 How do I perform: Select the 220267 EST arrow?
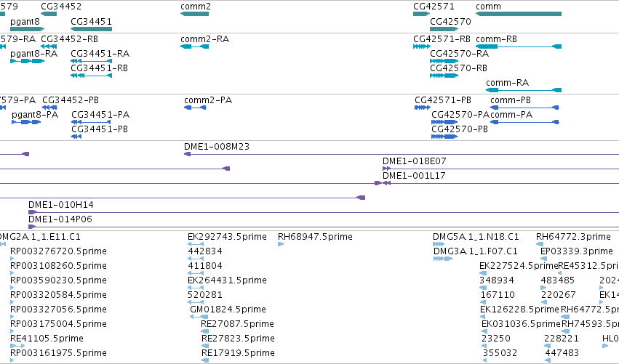coord(543,303)
